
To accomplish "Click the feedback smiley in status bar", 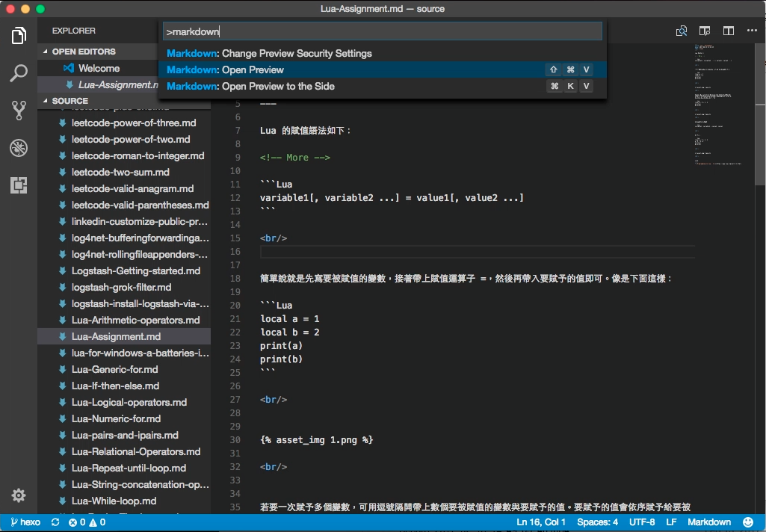I will pyautogui.click(x=748, y=522).
